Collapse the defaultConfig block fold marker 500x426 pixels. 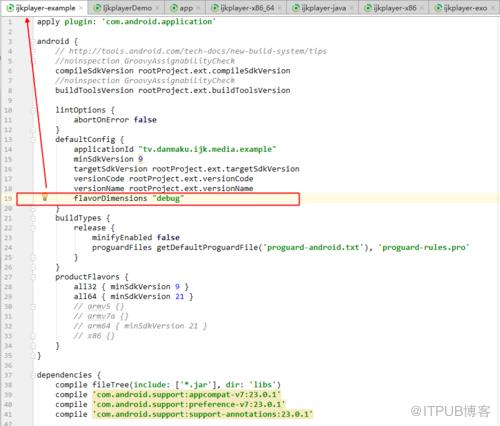point(34,139)
